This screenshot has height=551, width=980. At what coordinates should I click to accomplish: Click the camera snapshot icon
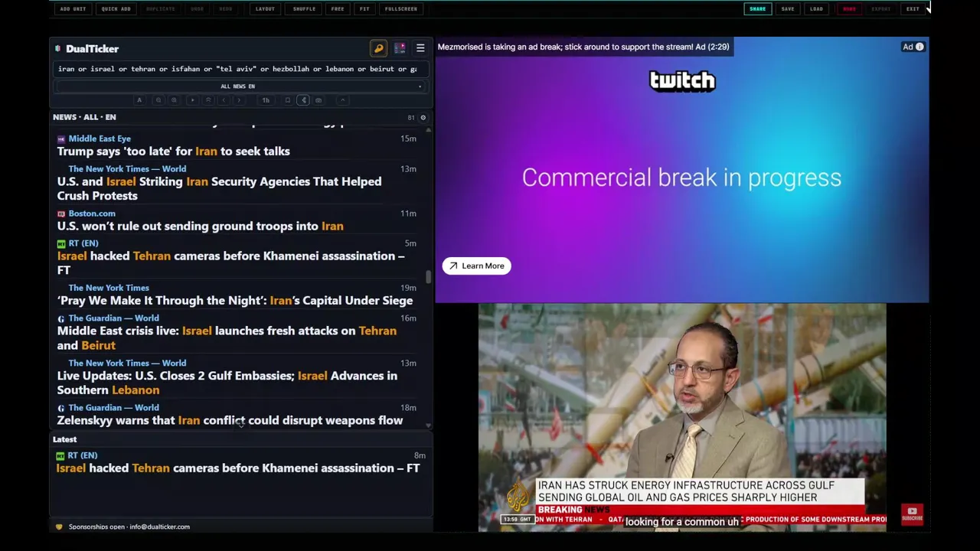click(x=318, y=100)
